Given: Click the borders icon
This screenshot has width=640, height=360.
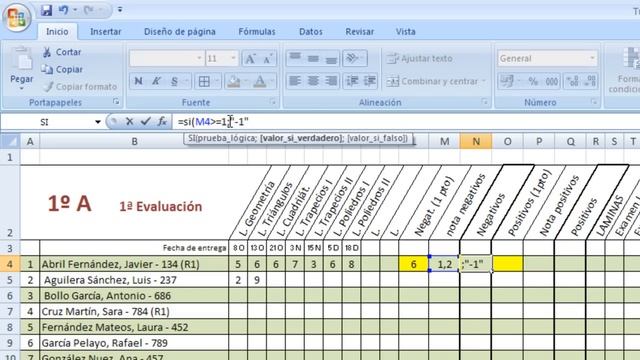Looking at the screenshot, I should pyautogui.click(x=204, y=81).
